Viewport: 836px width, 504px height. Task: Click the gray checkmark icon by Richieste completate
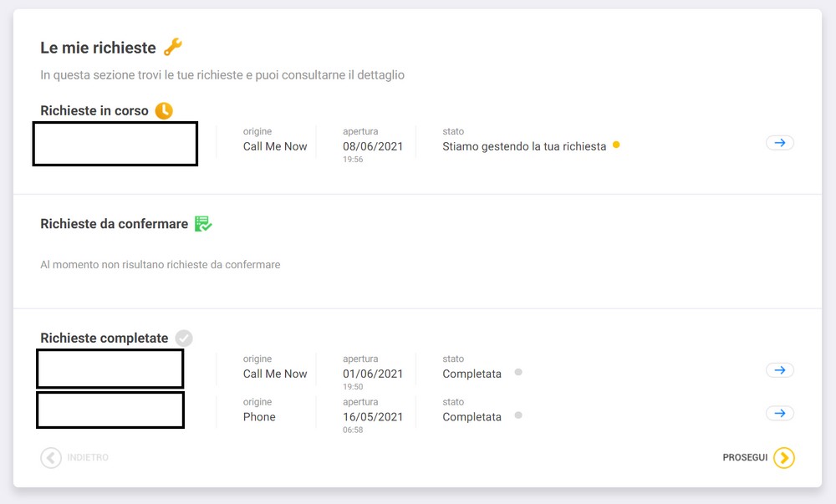184,339
